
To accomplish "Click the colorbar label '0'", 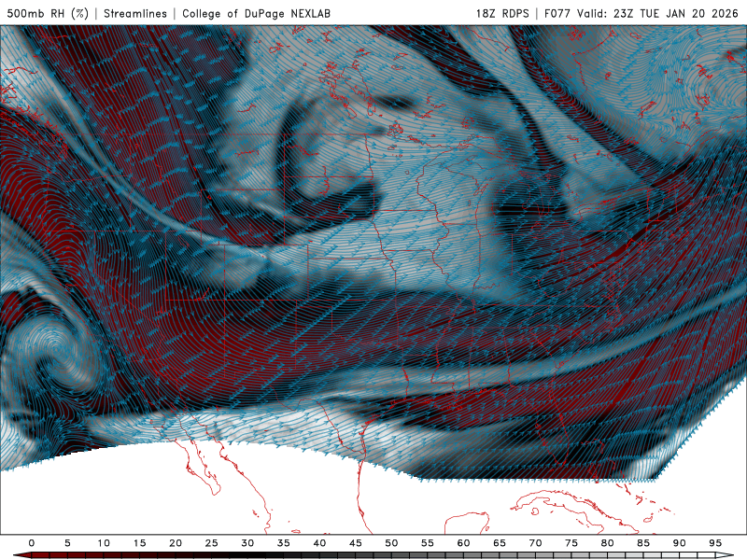I will tap(32, 543).
